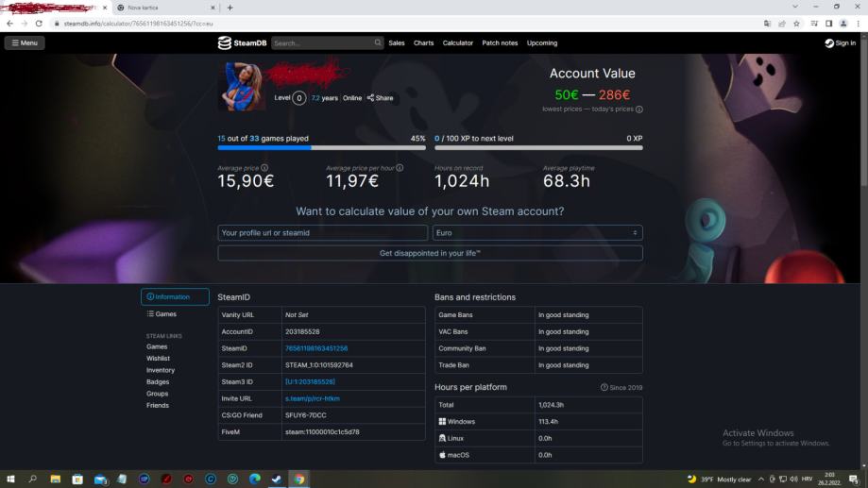The height and width of the screenshot is (488, 868).
Task: Bookmark this page with star icon
Action: tap(796, 24)
